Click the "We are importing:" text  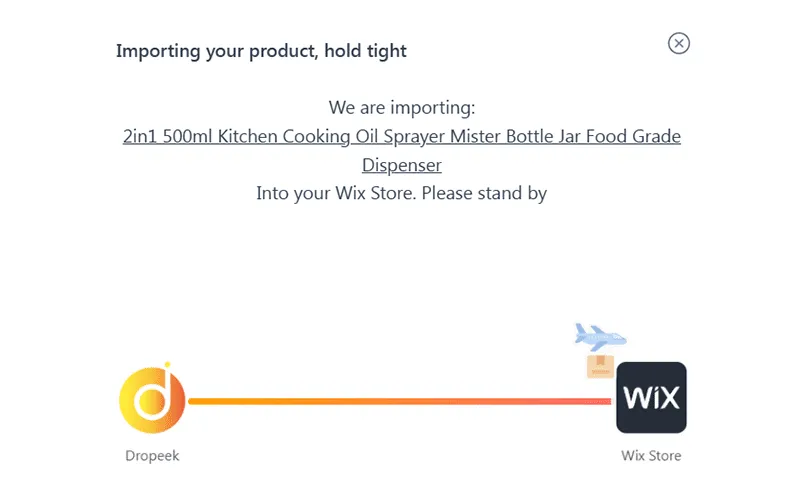tap(401, 107)
